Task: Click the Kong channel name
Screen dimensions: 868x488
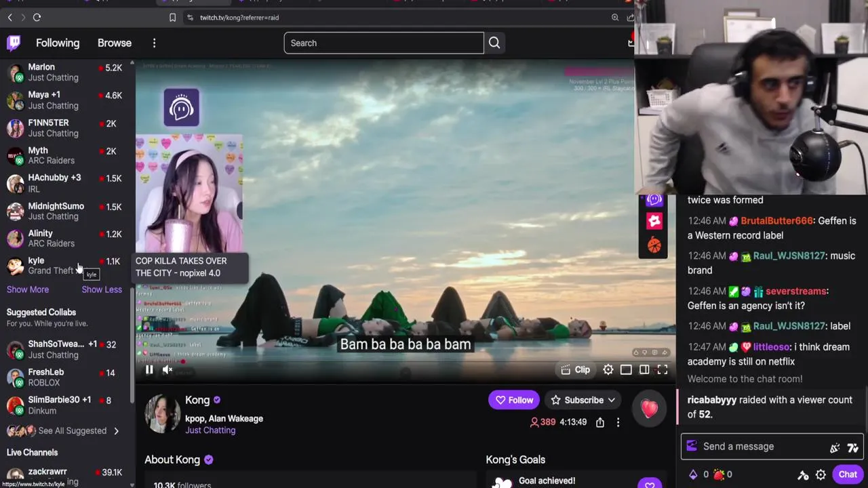Action: 197,400
